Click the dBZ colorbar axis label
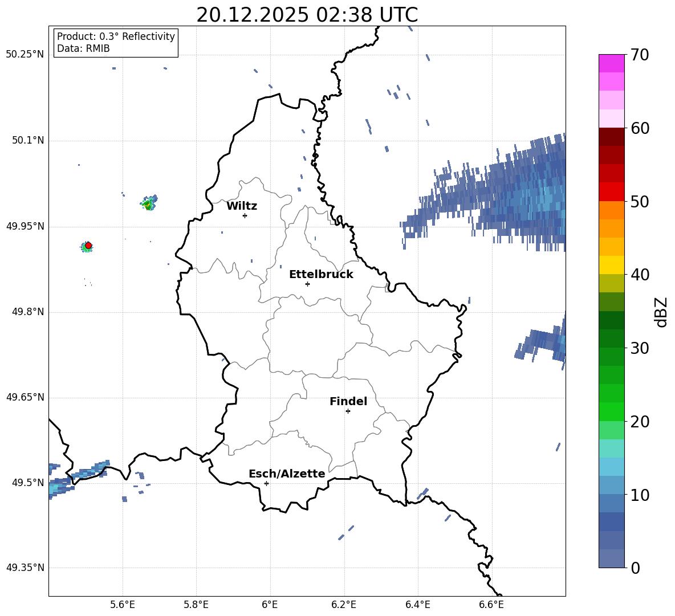The height and width of the screenshot is (616, 675). pyautogui.click(x=661, y=312)
